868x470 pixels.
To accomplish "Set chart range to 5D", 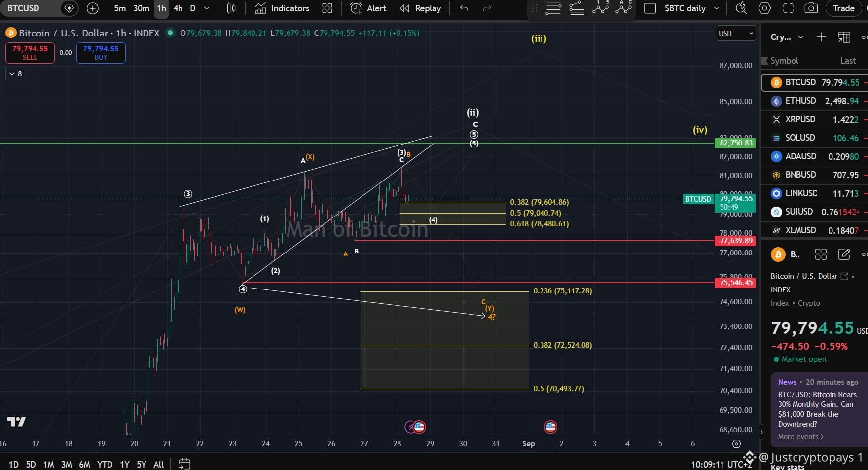I will point(31,464).
